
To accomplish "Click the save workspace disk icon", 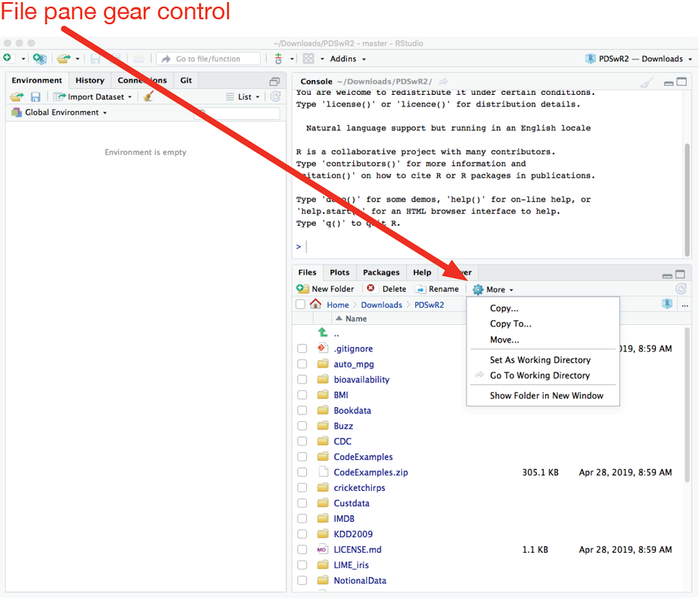I will [35, 96].
